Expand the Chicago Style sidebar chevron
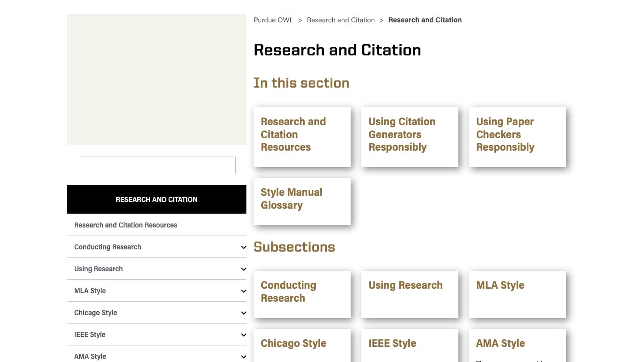Image resolution: width=644 pixels, height=362 pixels. (x=243, y=313)
